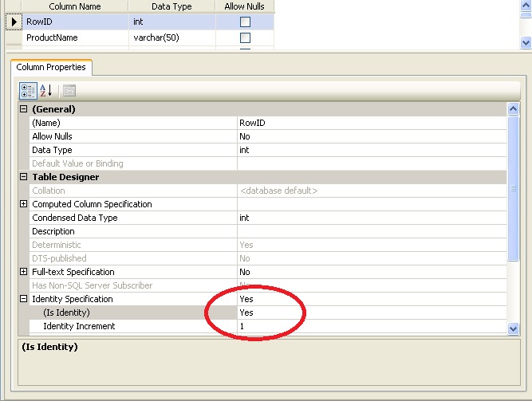532x401 pixels.
Task: Toggle Allow Nulls checkbox for RowID
Action: 245,22
